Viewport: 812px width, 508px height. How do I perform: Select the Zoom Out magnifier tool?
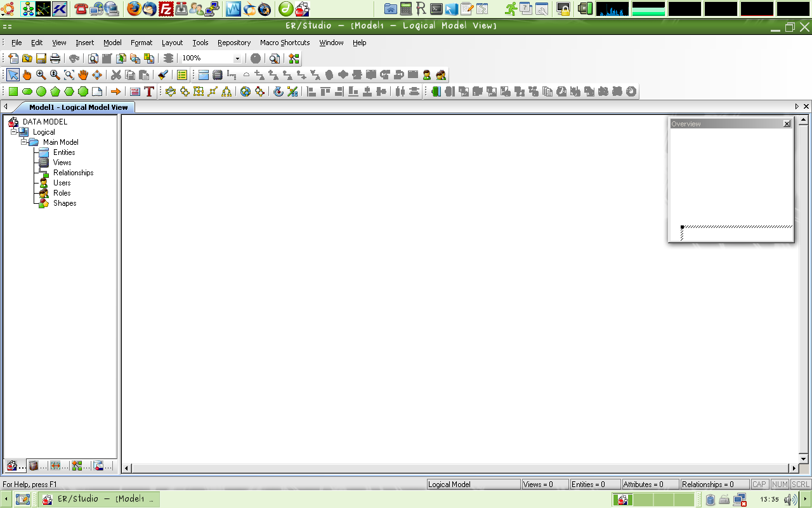point(55,75)
